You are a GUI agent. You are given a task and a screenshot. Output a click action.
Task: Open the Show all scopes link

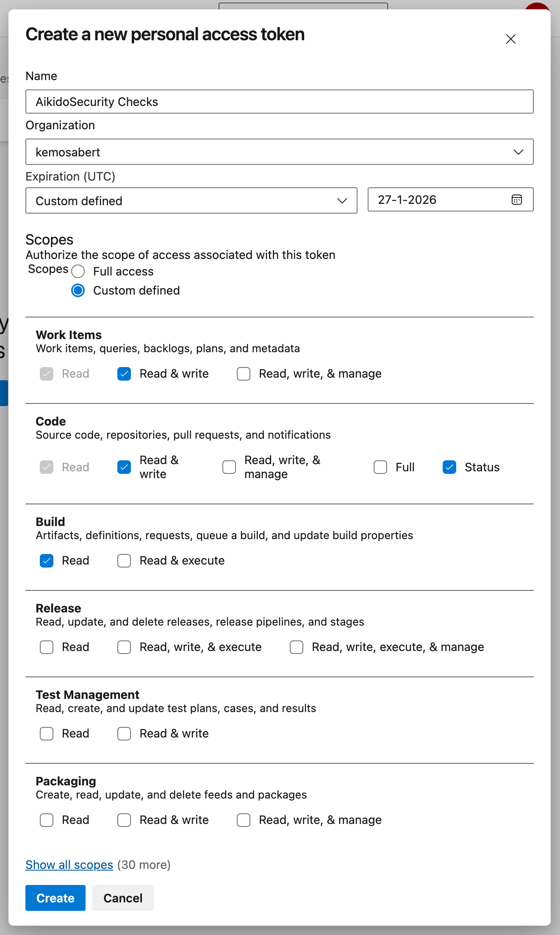[x=69, y=865]
